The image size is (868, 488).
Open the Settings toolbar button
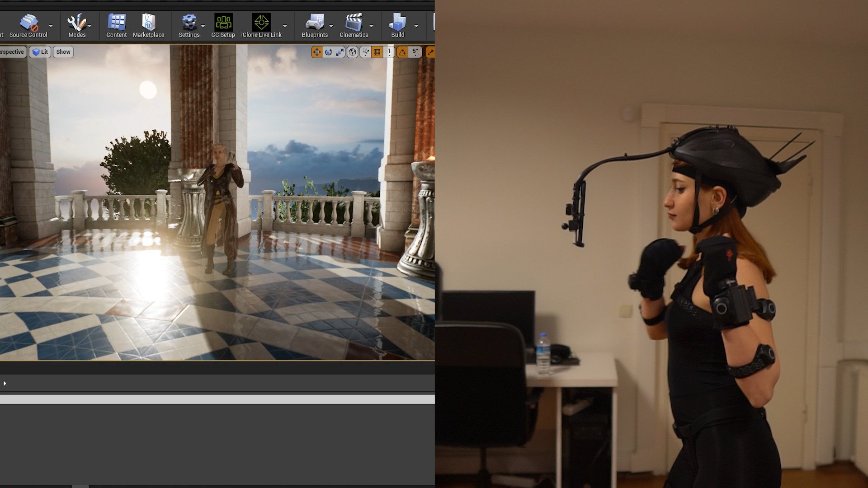tap(189, 26)
